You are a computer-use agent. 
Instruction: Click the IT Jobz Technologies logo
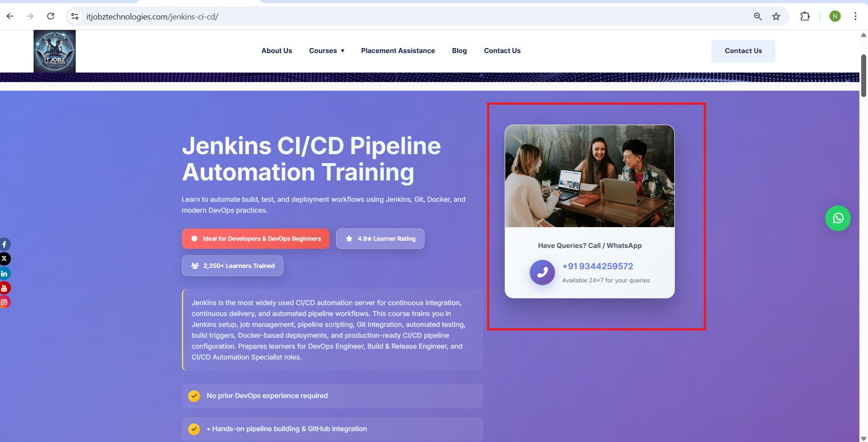pos(54,51)
